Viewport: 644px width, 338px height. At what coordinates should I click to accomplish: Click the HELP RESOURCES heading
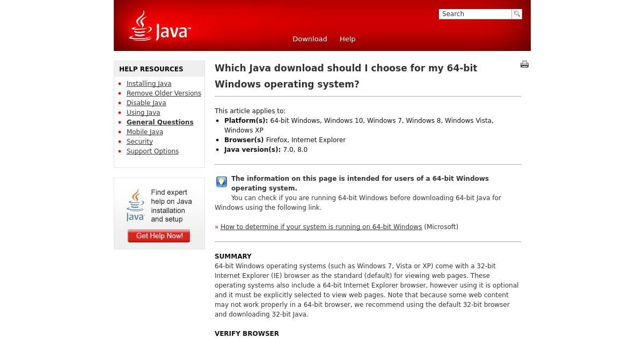151,69
